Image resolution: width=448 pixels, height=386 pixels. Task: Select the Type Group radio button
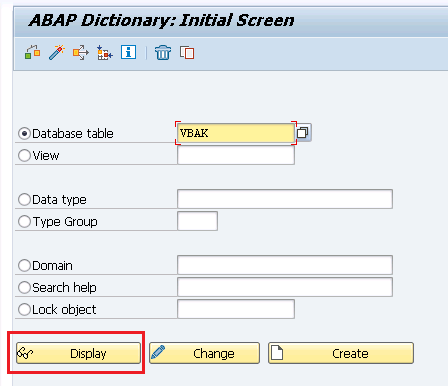pos(24,222)
